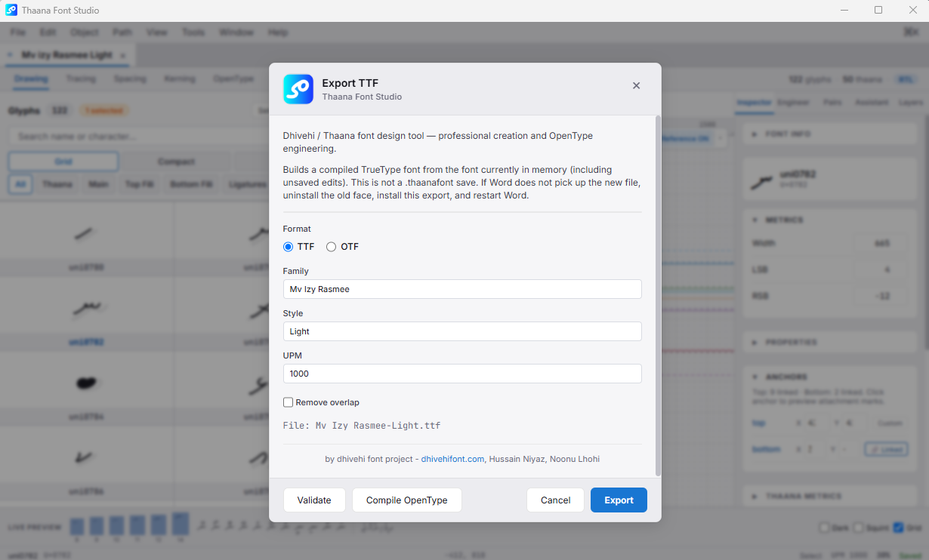This screenshot has height=560, width=929.
Task: Filter glyphs by Ligatures
Action: [248, 184]
